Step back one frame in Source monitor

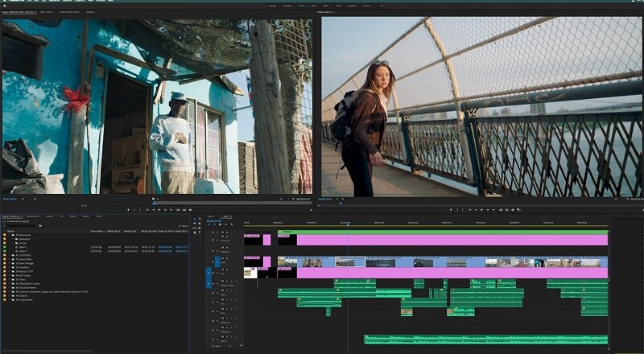coord(153,209)
